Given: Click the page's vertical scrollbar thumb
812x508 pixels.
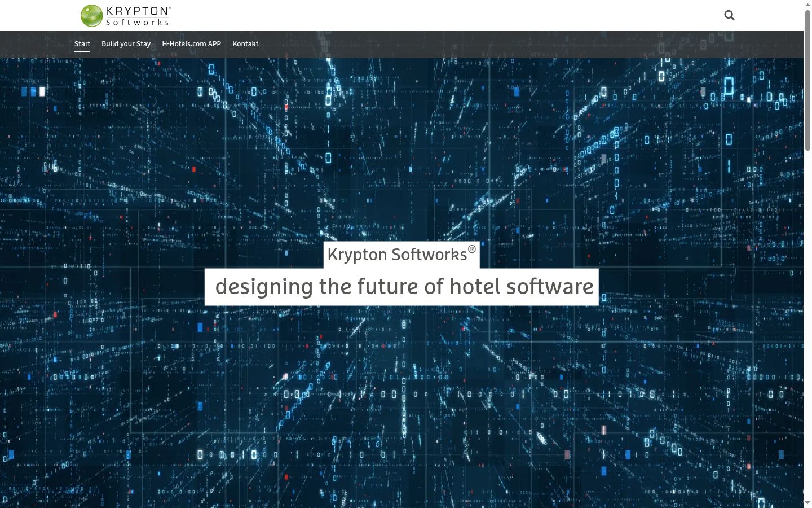Looking at the screenshot, I should (x=807, y=79).
